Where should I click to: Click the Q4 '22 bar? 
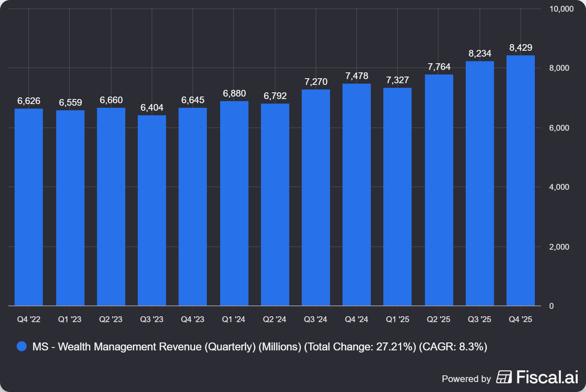point(29,207)
